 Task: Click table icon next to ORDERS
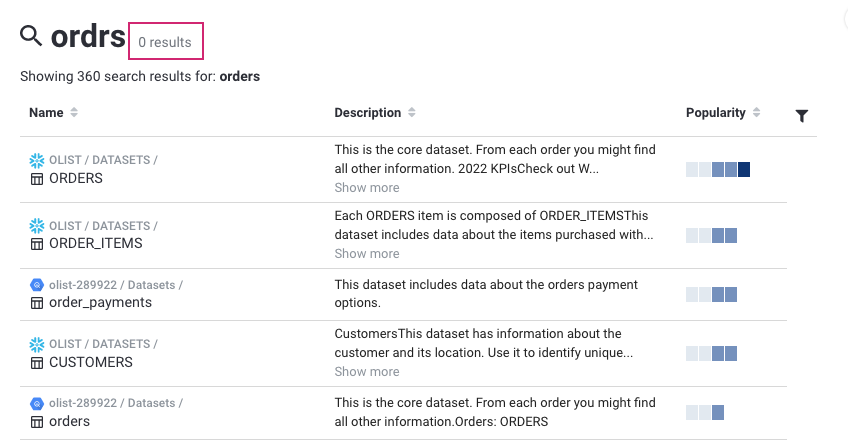(37, 179)
